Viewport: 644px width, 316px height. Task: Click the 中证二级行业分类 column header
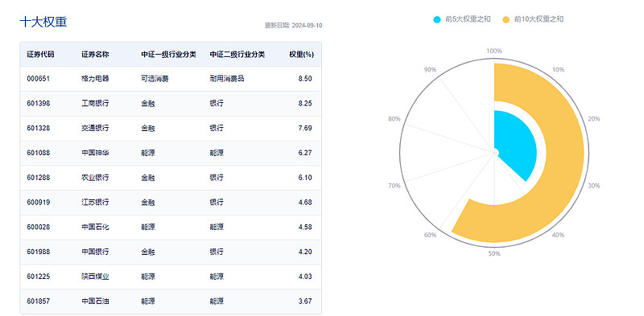(x=237, y=54)
